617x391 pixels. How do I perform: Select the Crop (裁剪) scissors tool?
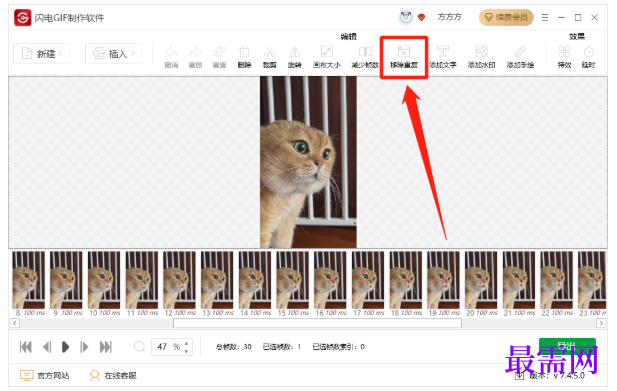pos(270,52)
